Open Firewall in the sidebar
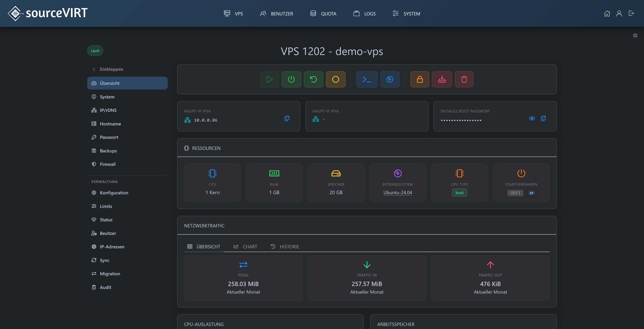Screen dimensions: 644x329 click(127, 164)
